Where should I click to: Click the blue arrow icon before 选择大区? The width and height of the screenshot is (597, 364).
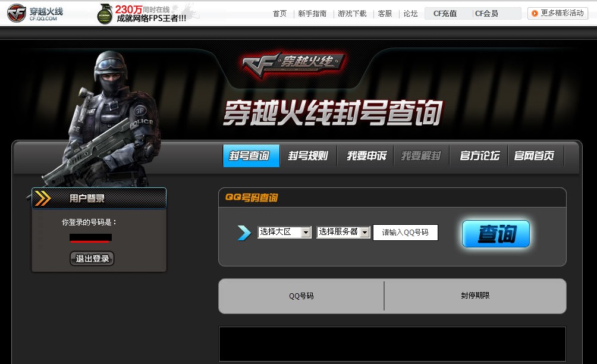tap(244, 233)
